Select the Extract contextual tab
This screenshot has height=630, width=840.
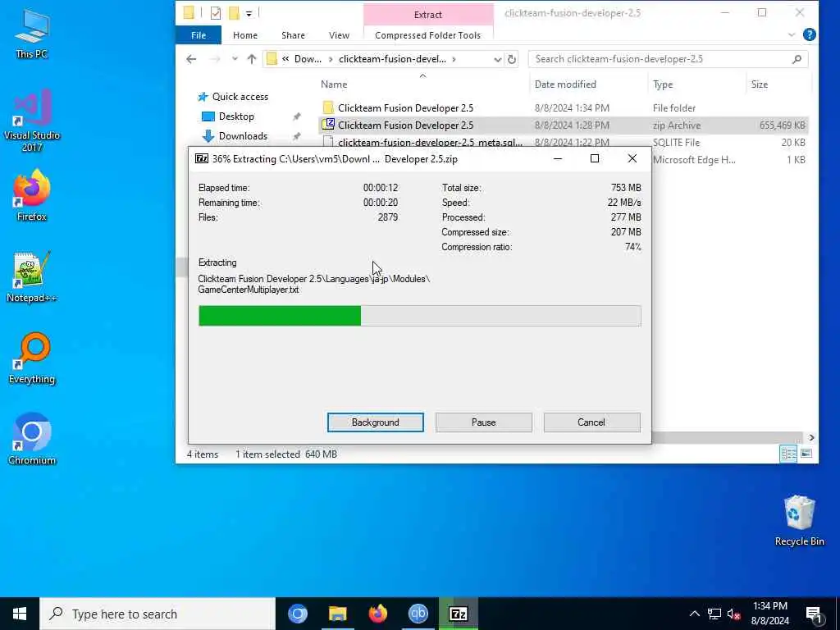(x=427, y=15)
